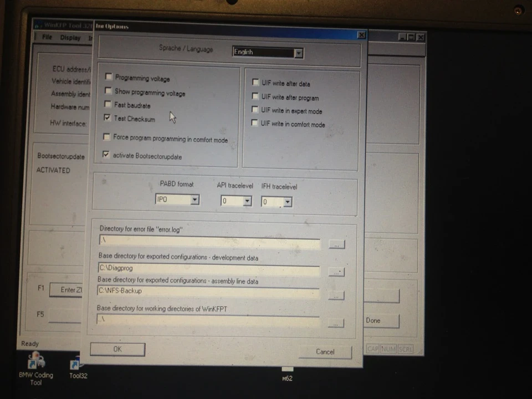Open Display menu in WinKFP window
532x399 pixels.
point(70,38)
